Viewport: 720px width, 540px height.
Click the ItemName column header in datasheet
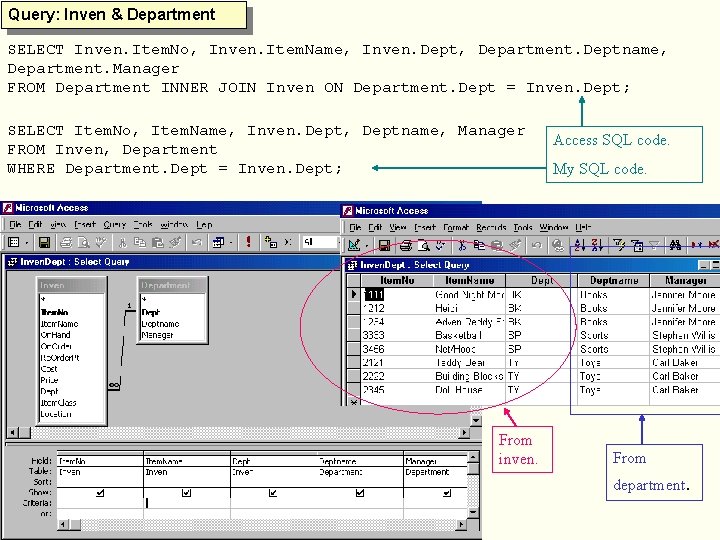click(x=469, y=280)
